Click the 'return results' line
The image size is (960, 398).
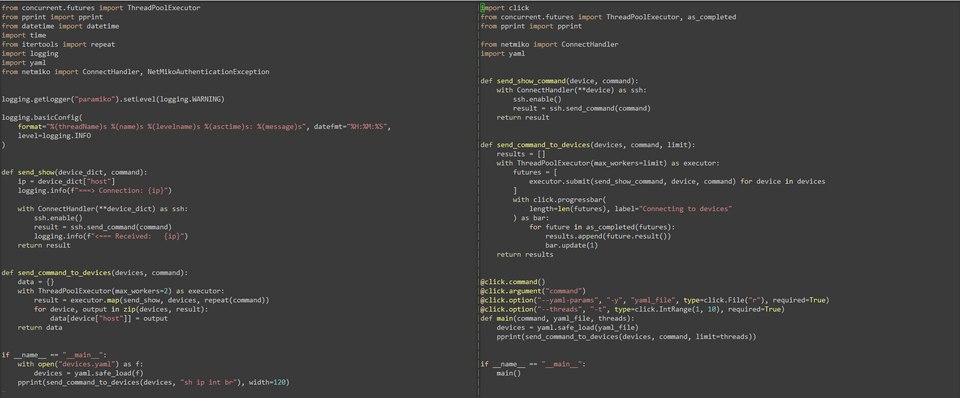[525, 255]
